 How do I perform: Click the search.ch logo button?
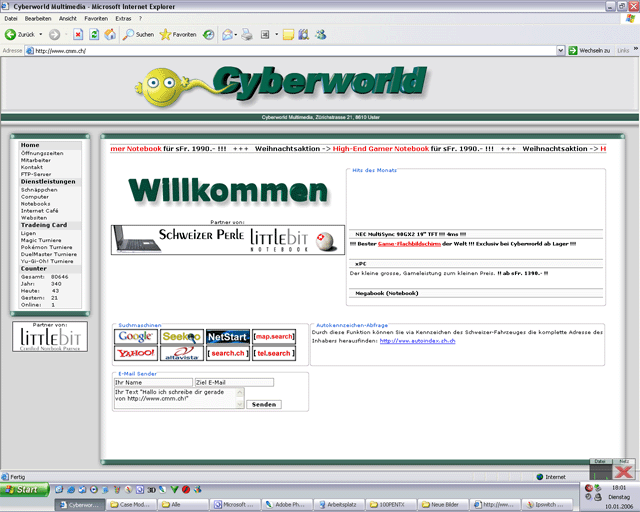tap(228, 353)
